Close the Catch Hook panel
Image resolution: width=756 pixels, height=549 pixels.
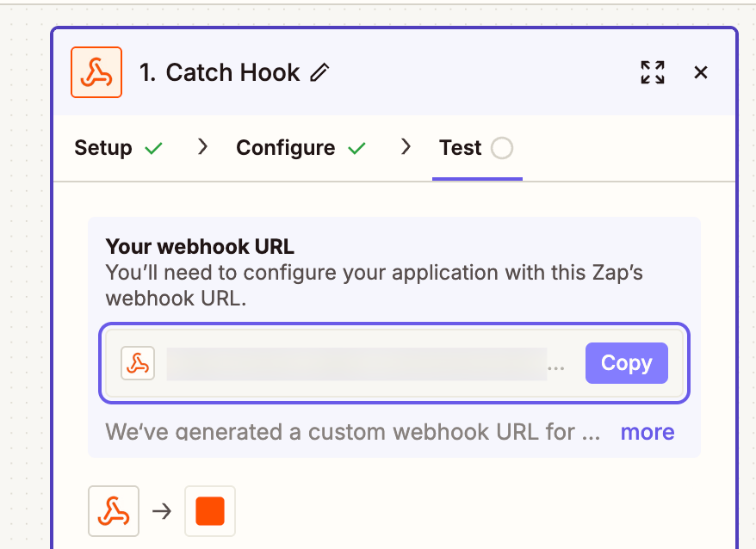(x=701, y=72)
